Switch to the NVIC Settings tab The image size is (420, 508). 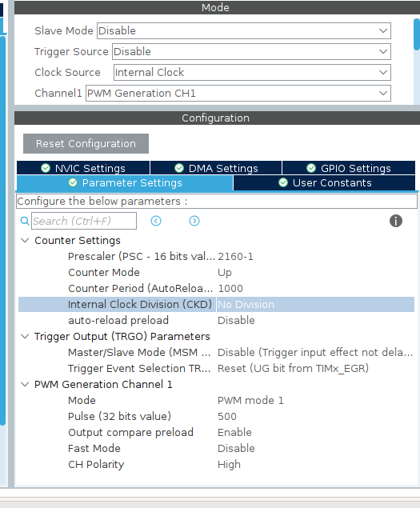(83, 168)
